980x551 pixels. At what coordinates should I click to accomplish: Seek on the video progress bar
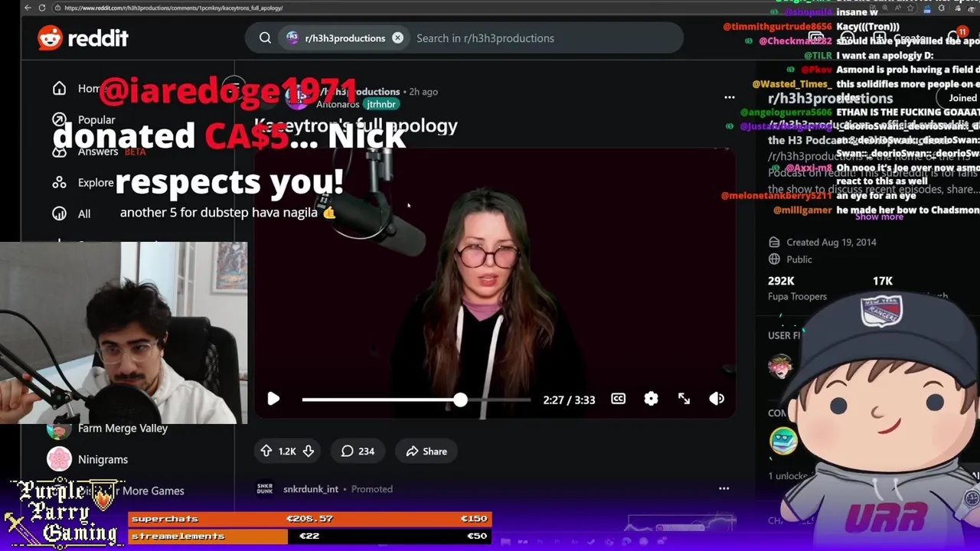pyautogui.click(x=416, y=399)
